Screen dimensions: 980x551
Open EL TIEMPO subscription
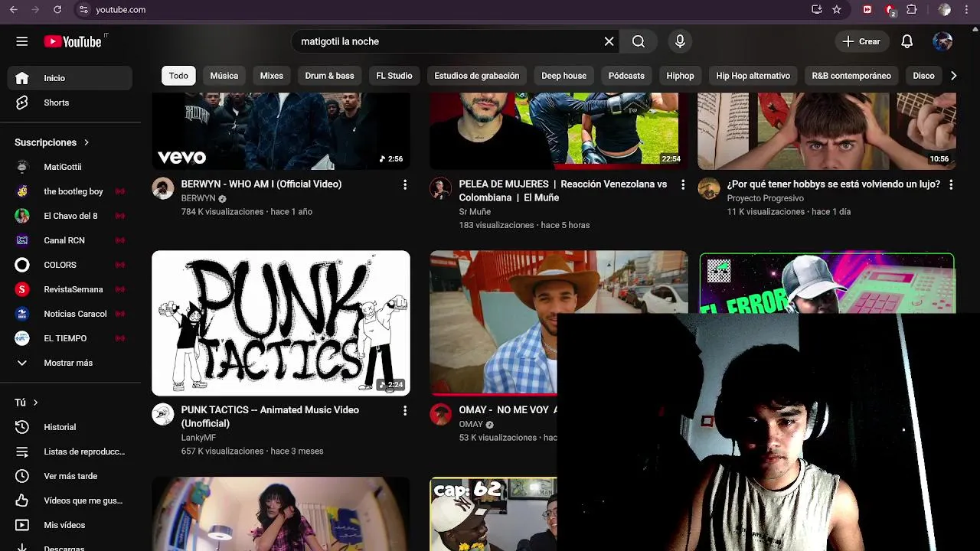[70, 338]
